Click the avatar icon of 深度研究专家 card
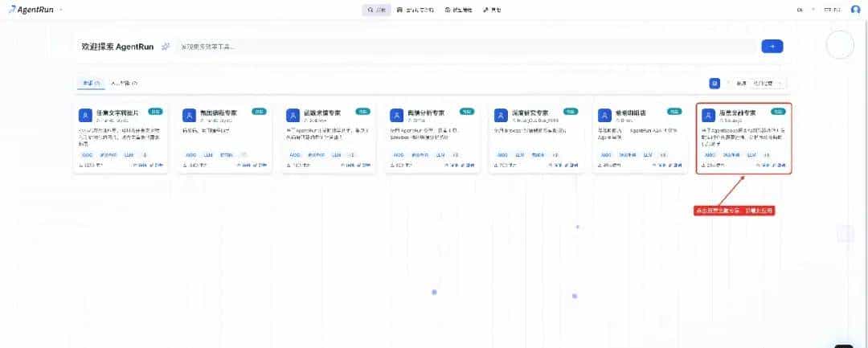Image resolution: width=868 pixels, height=348 pixels. [501, 115]
